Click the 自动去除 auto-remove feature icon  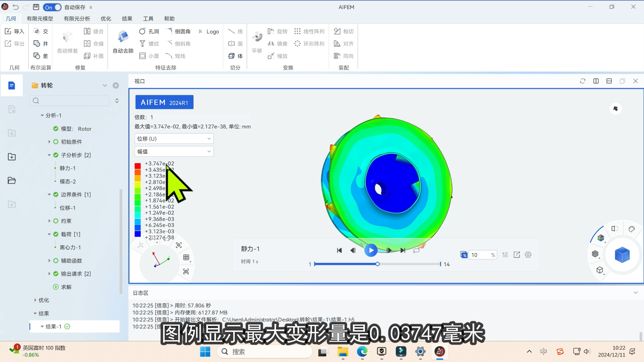(123, 37)
